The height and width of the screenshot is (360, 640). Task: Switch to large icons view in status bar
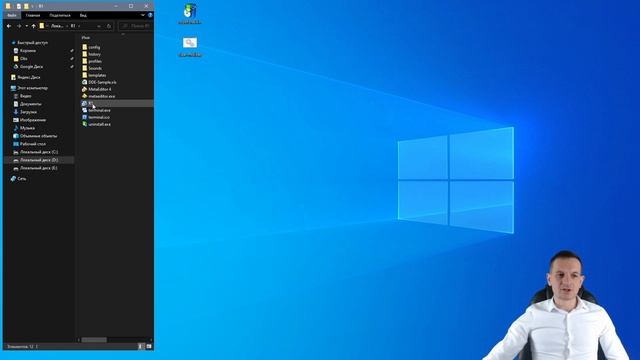149,346
